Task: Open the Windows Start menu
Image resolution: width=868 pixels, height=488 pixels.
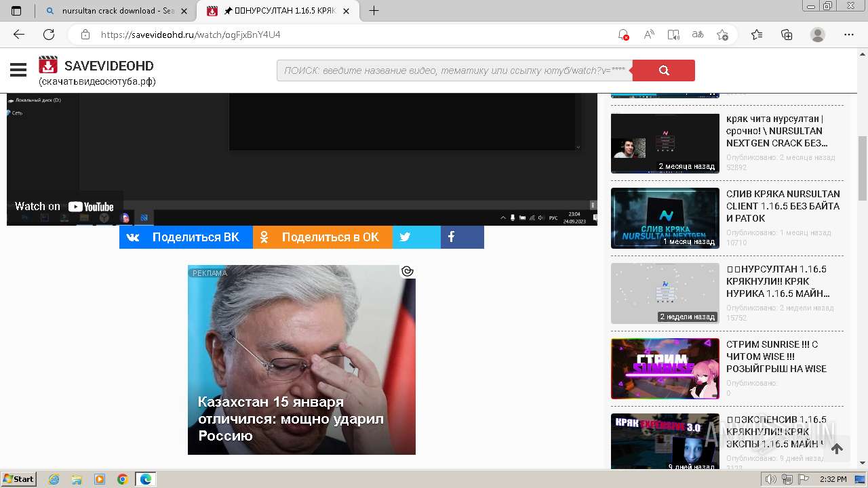Action: tap(18, 479)
